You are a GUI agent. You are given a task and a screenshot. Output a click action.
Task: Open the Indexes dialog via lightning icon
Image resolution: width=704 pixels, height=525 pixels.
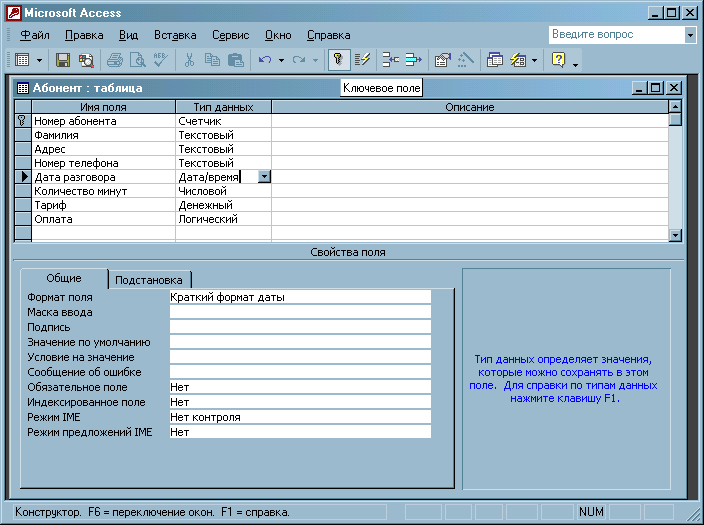pyautogui.click(x=362, y=60)
